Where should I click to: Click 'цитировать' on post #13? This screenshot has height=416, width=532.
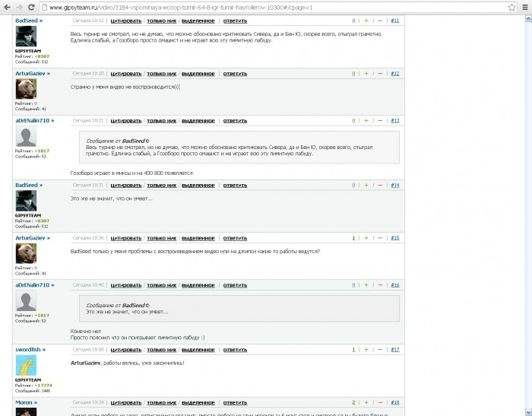pos(126,121)
